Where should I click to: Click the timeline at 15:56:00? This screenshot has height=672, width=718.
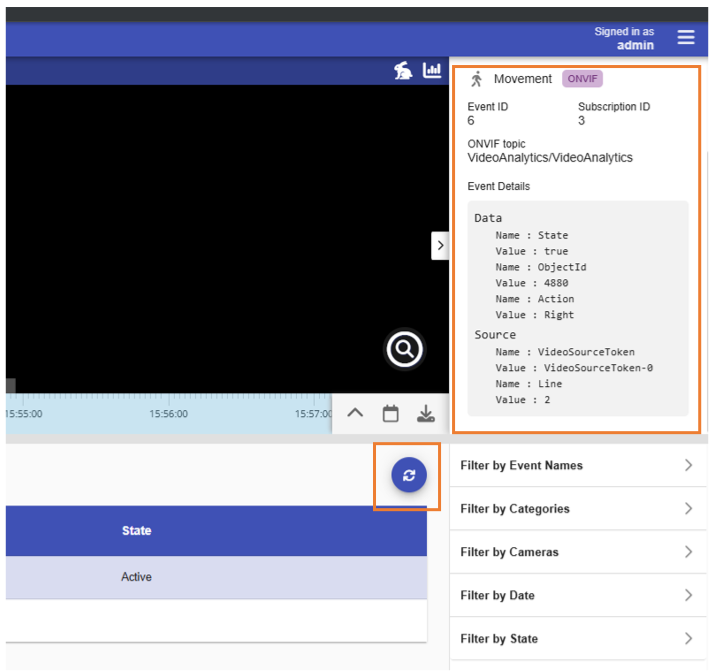pyautogui.click(x=168, y=413)
